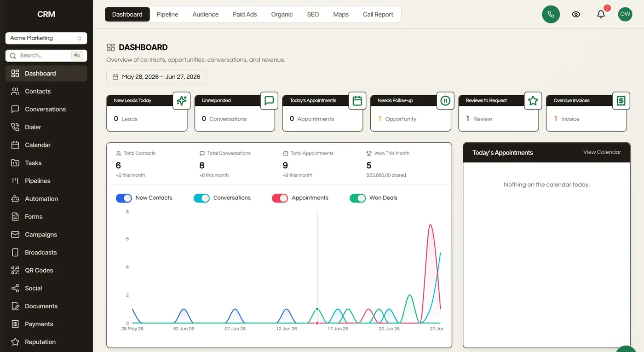Click the Total Appointments stat value 9
The width and height of the screenshot is (644, 352).
click(x=285, y=166)
